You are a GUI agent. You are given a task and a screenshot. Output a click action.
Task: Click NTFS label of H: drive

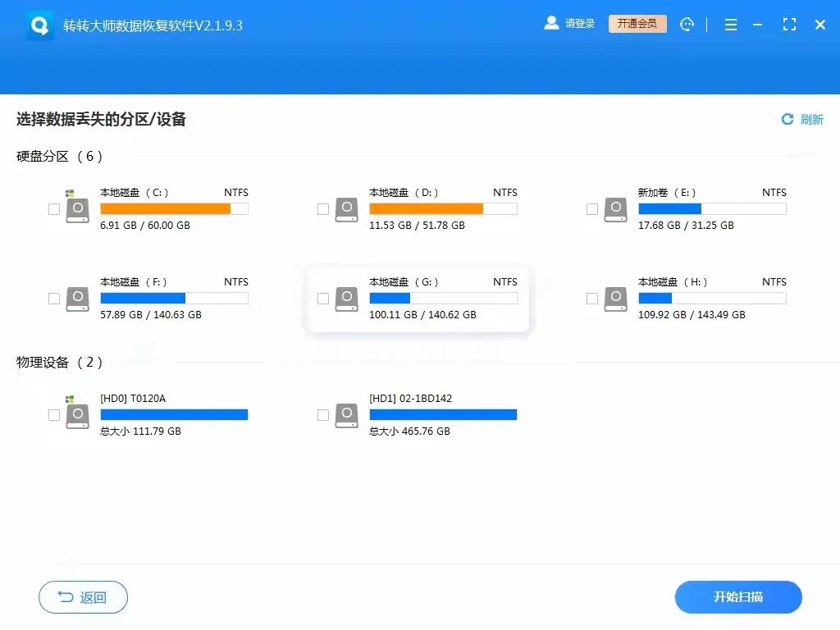coord(774,282)
